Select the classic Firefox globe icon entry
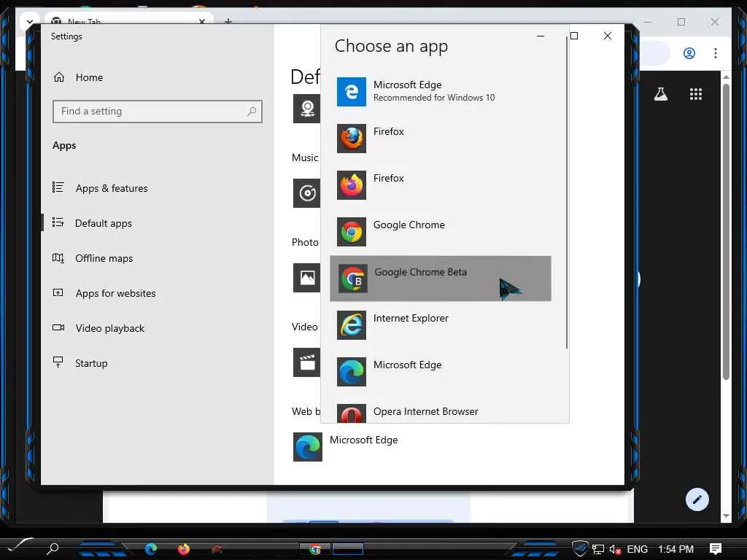 pyautogui.click(x=440, y=138)
